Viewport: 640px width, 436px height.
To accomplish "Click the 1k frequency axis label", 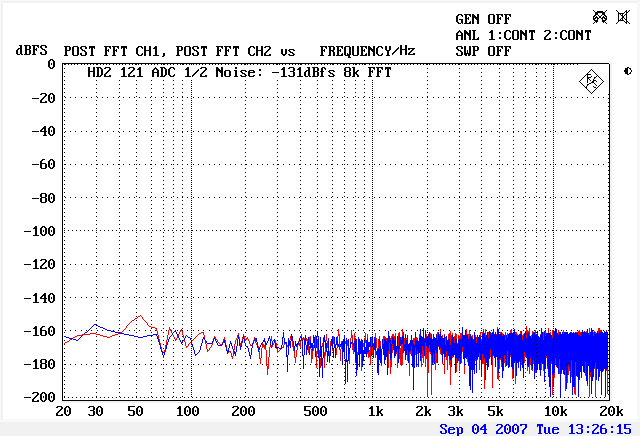I will click(376, 411).
